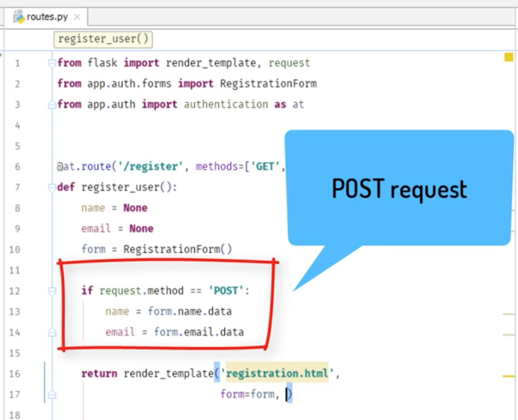This screenshot has width=518, height=420.
Task: Click 'request' in the flask import line
Action: [x=289, y=63]
